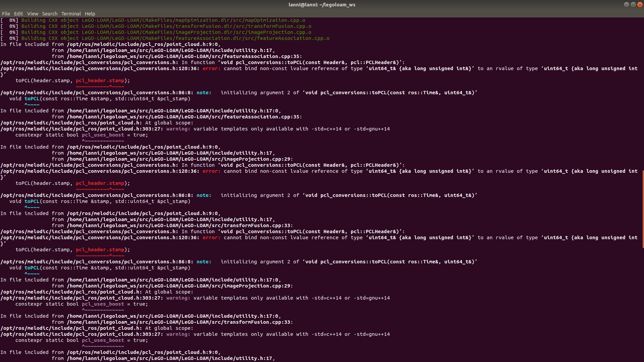Click the window title 'lanni@lanni: ~/legoloam_ws'
This screenshot has height=362, width=644.
click(322, 5)
